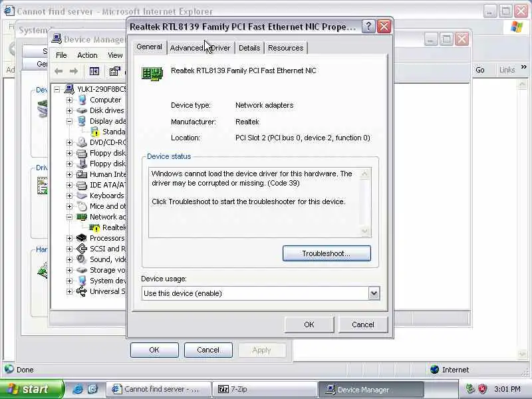The width and height of the screenshot is (532, 399).
Task: Click the Properties toolbar icon in Device Manager
Action: tap(114, 71)
